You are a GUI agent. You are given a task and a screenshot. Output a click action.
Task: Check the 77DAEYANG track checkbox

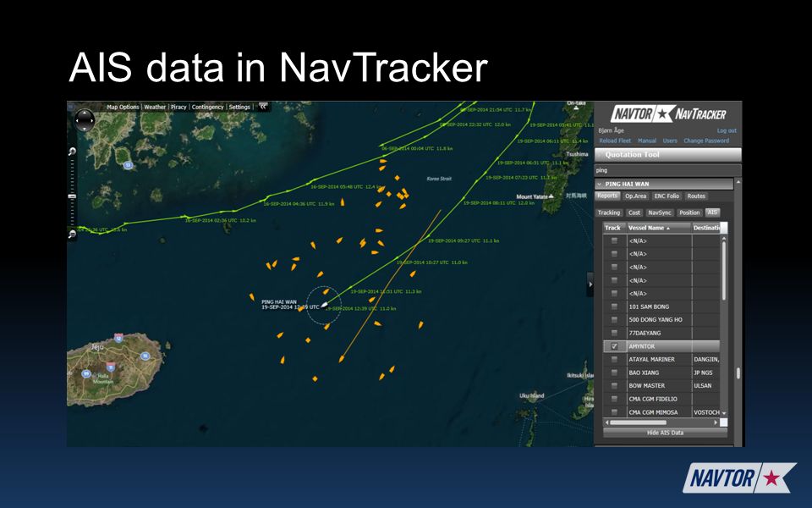click(615, 334)
